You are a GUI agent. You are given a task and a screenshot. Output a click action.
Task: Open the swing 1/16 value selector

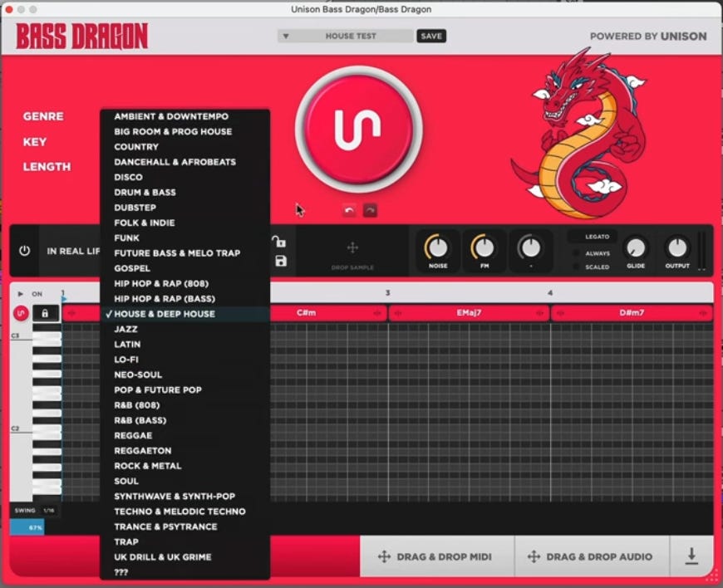click(x=48, y=510)
